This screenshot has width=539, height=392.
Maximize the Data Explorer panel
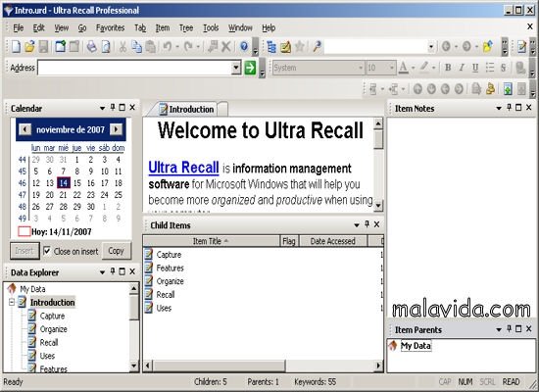click(x=122, y=271)
